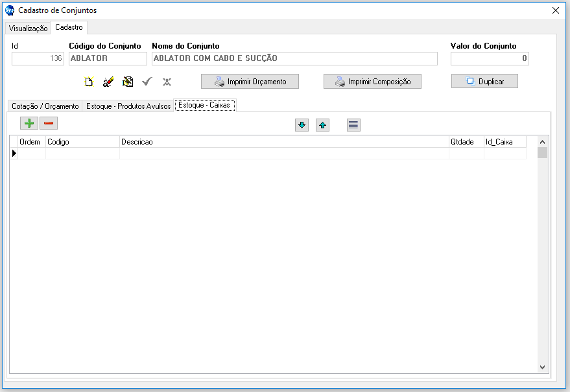Select the Estoque - Produtos Avulsos tab
Viewport: 570px width, 392px height.
(x=128, y=106)
